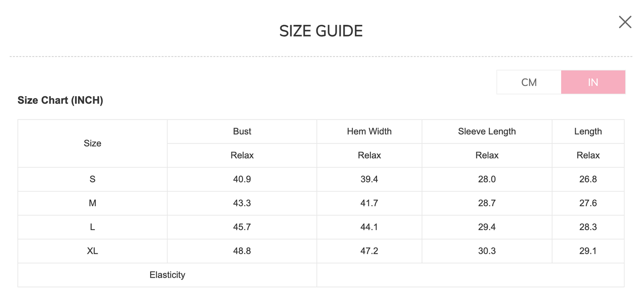Click the Sleeve Length column header
Viewport: 644px width, 296px height.
click(x=487, y=131)
